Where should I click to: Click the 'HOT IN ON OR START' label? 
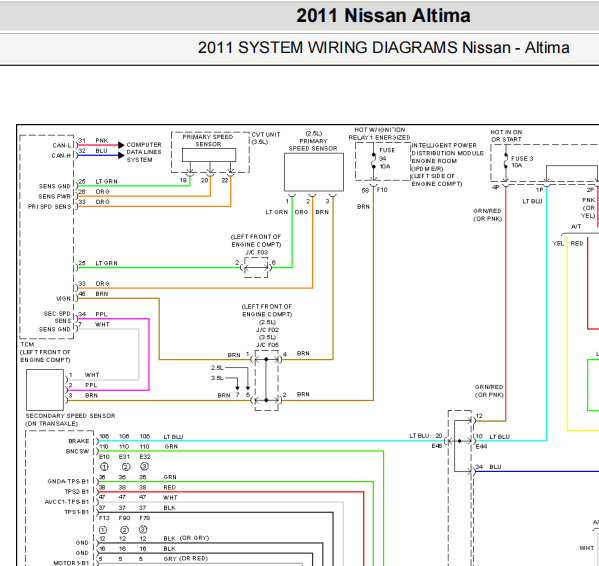click(x=506, y=136)
